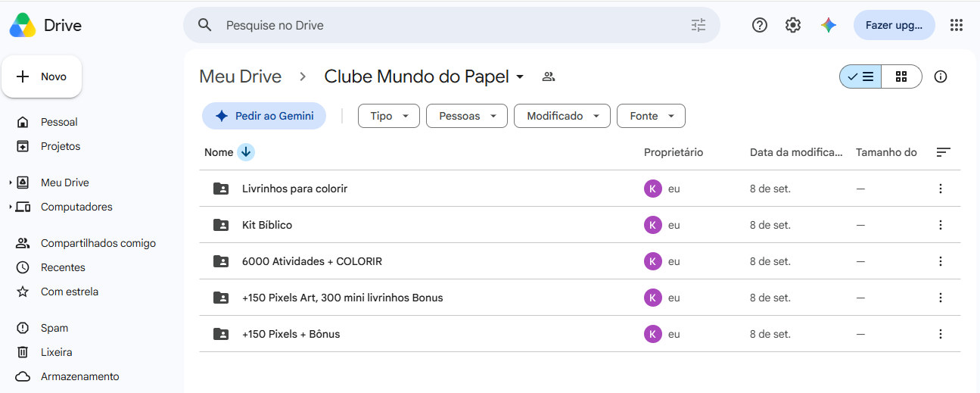Open Recentes in sidebar
Screen dimensions: 980x393
pos(63,267)
